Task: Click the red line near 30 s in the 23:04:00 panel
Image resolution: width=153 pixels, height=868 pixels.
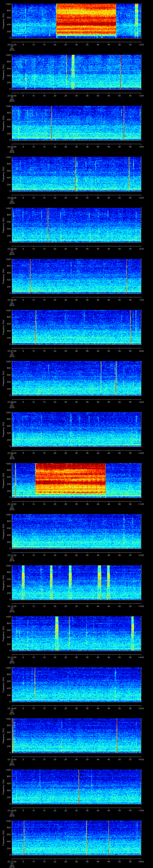Action: click(x=76, y=174)
